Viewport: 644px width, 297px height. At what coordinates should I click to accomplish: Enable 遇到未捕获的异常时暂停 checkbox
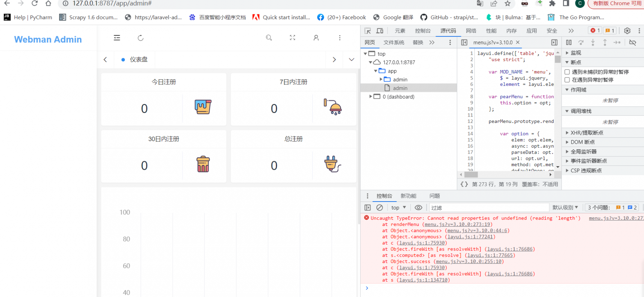click(x=567, y=72)
